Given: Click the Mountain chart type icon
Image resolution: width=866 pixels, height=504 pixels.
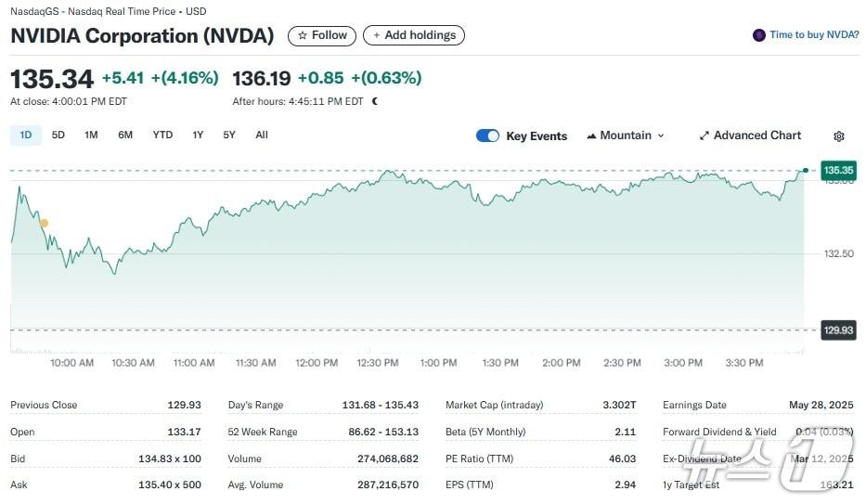Looking at the screenshot, I should 591,136.
